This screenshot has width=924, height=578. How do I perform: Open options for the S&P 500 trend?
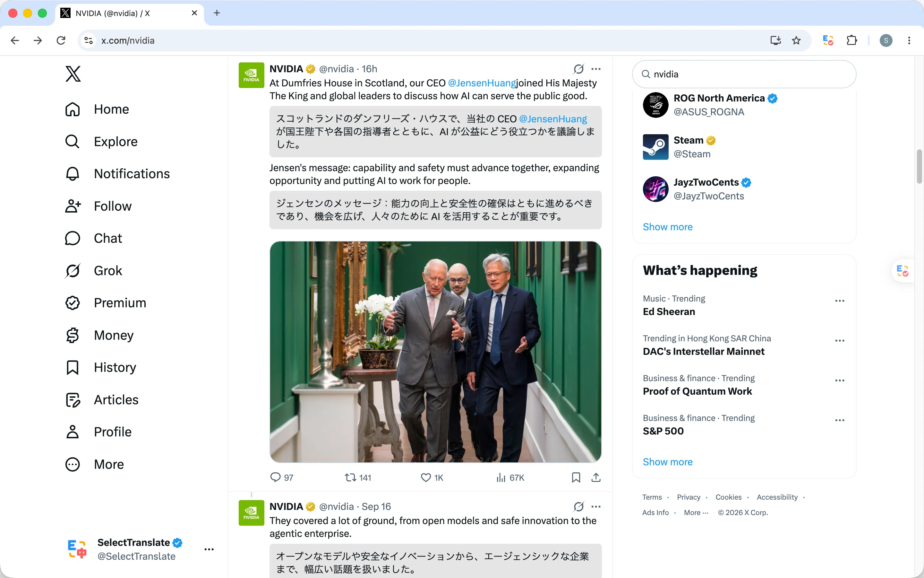[840, 420]
